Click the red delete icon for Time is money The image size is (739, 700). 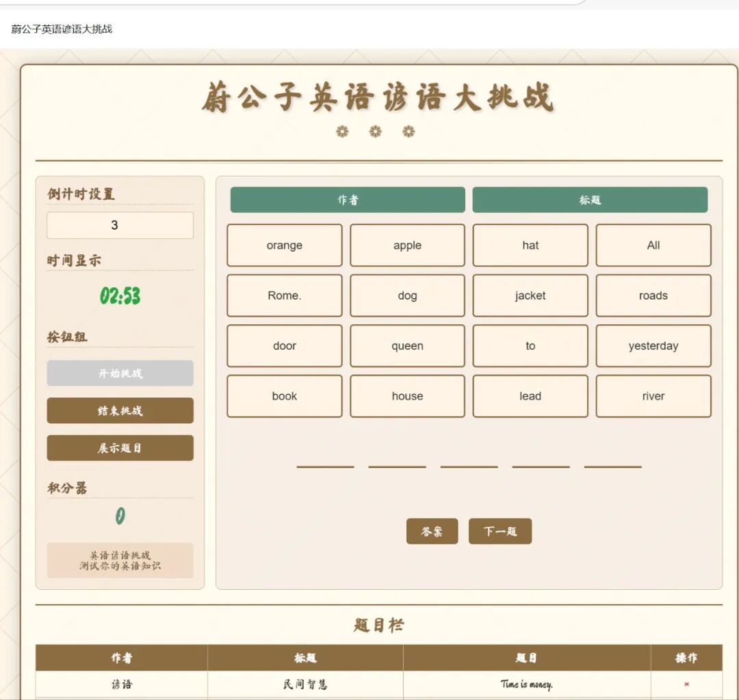(x=687, y=684)
